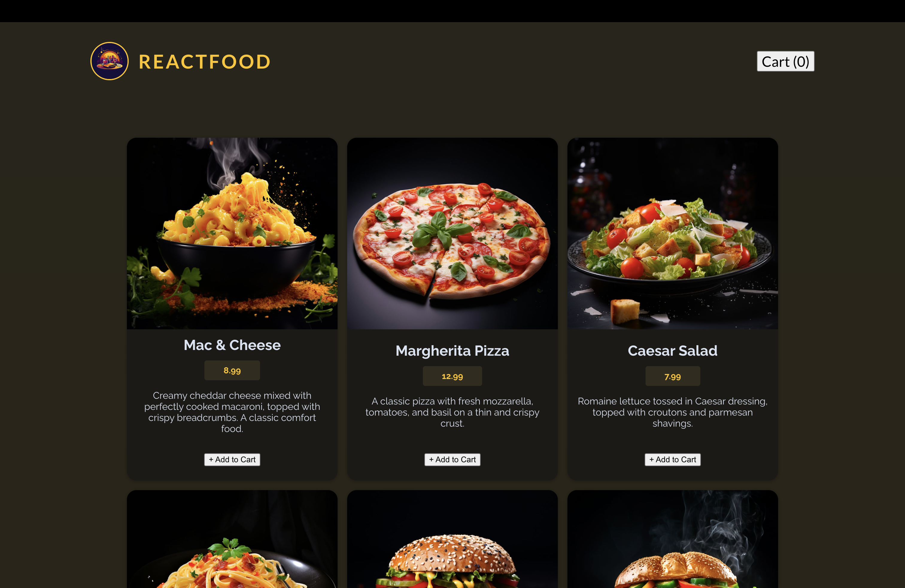Viewport: 905px width, 588px height.
Task: Click the Margherita Pizza heading
Action: [452, 351]
